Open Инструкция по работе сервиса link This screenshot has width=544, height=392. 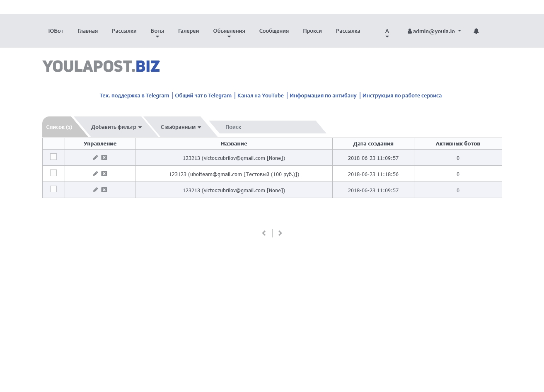[x=402, y=95]
